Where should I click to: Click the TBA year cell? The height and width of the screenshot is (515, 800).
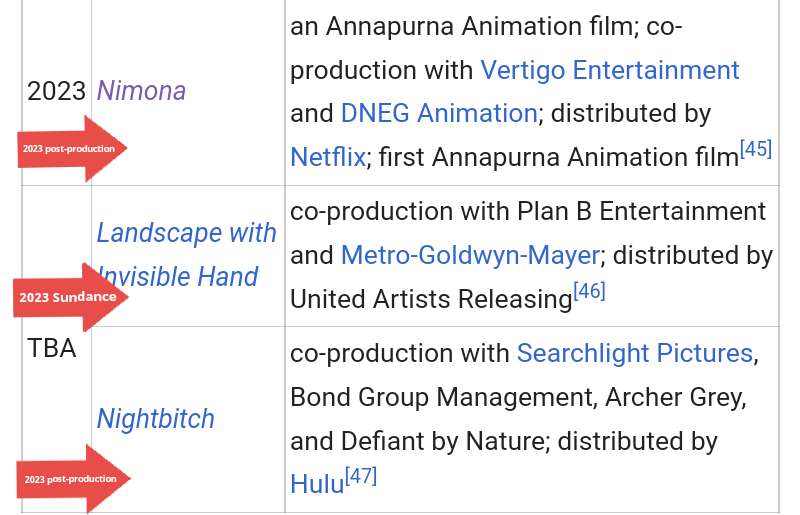click(x=52, y=349)
